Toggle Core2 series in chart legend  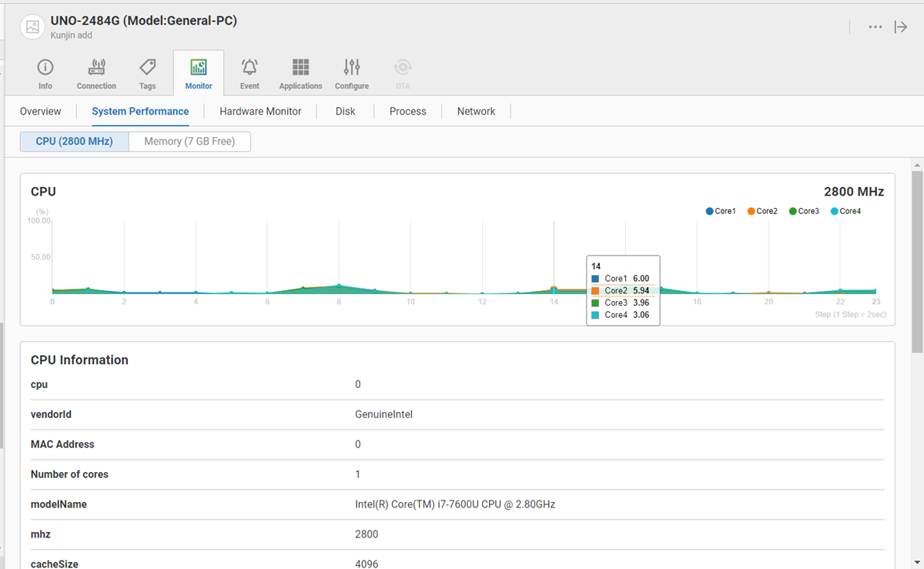(x=762, y=211)
